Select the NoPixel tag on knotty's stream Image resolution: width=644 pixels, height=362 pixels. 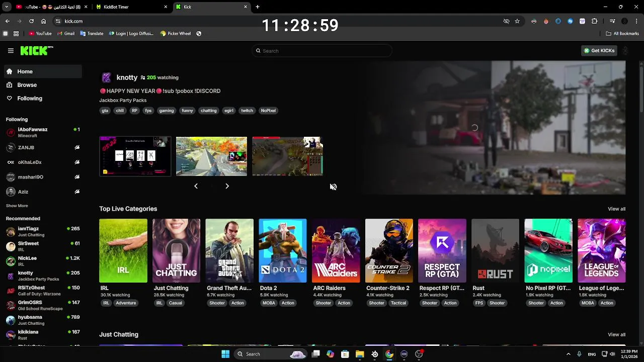pyautogui.click(x=268, y=111)
